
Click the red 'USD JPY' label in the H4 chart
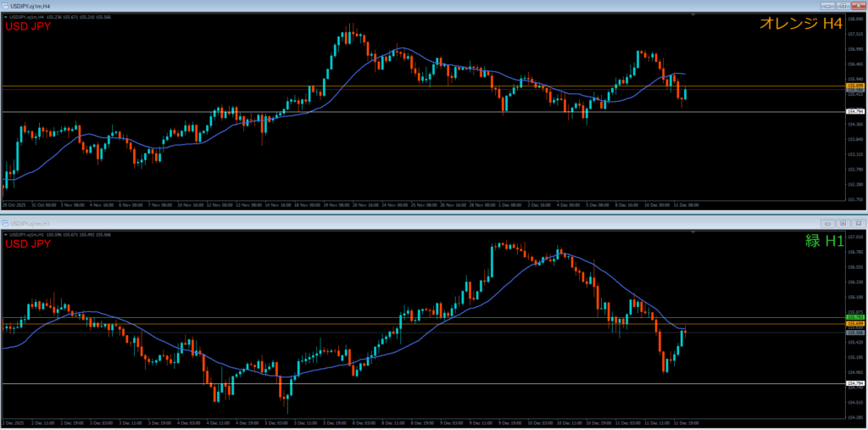pyautogui.click(x=28, y=26)
